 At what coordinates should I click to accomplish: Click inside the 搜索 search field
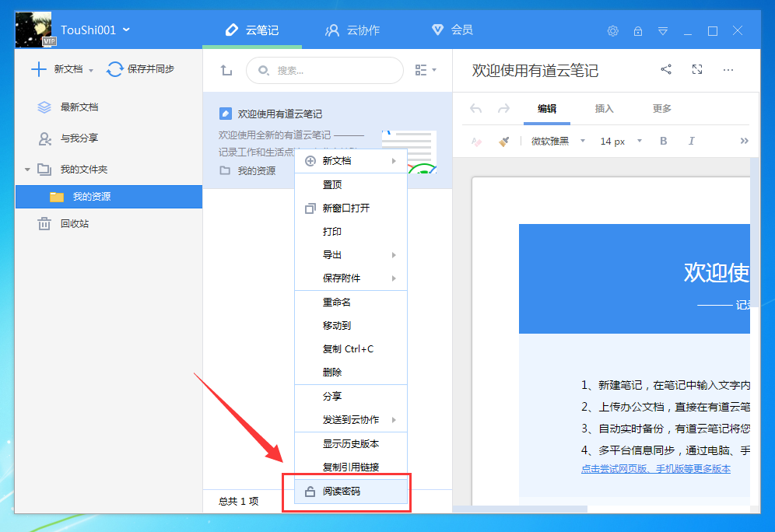[x=324, y=70]
